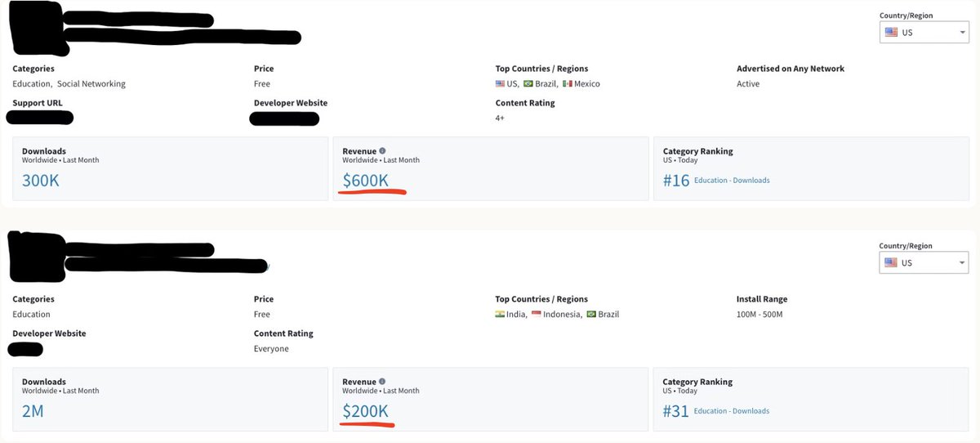Click the $600K revenue value

(x=365, y=181)
